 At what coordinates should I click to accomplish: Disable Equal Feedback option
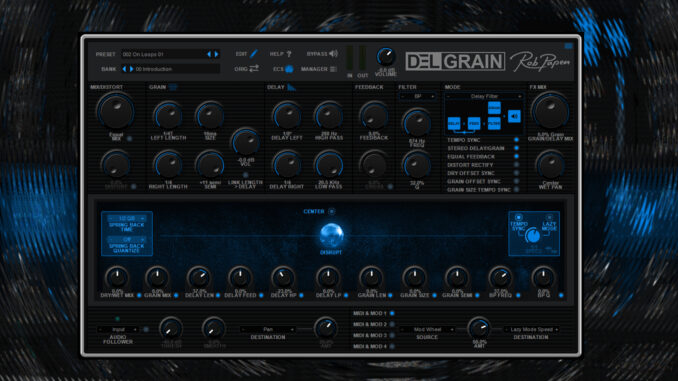coord(516,156)
